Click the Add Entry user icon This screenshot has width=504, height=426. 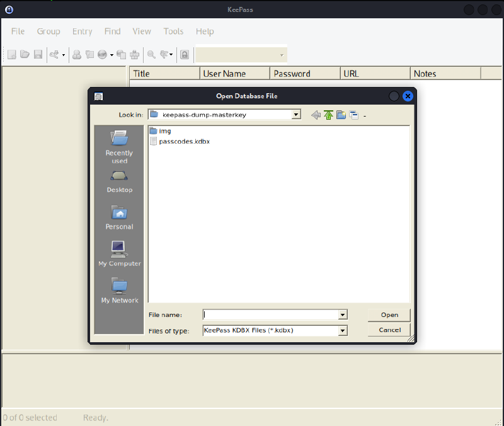point(76,54)
